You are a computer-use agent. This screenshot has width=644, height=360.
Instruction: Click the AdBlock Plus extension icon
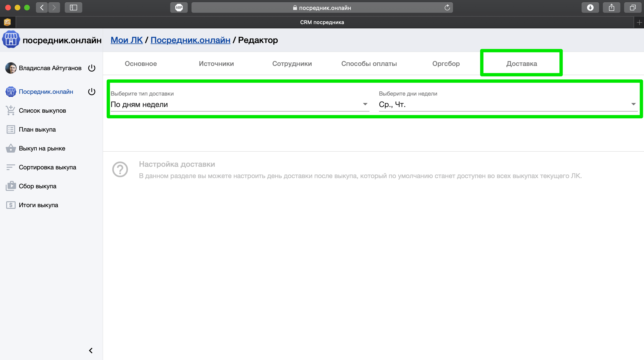pos(179,8)
